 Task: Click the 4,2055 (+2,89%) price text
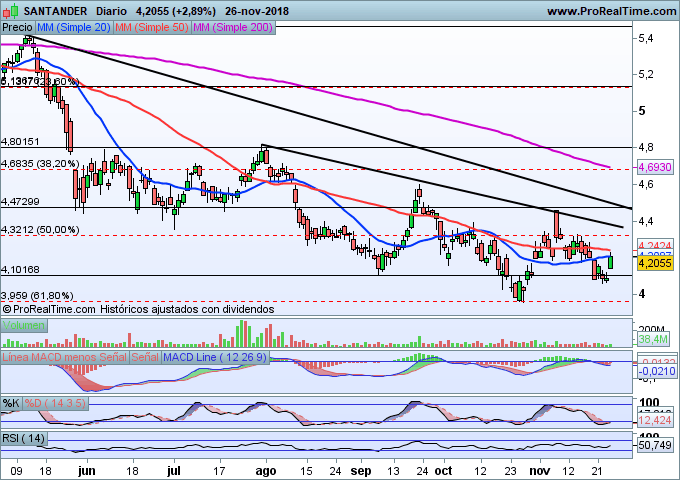[x=176, y=11]
